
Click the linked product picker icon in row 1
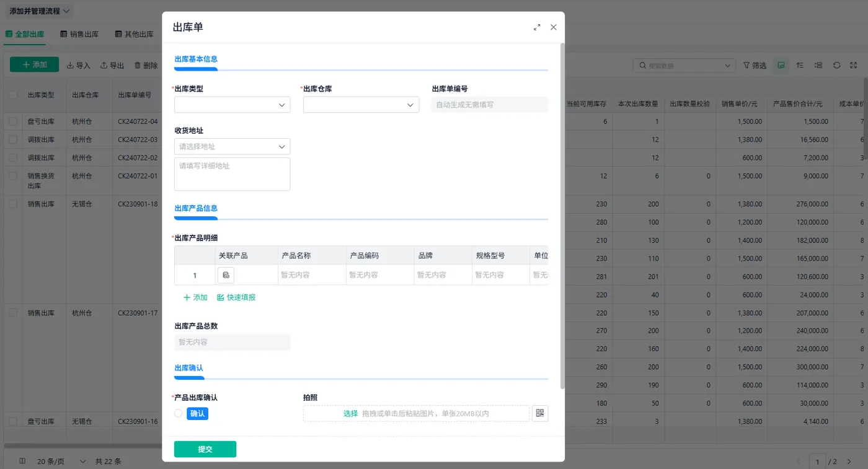pos(226,275)
